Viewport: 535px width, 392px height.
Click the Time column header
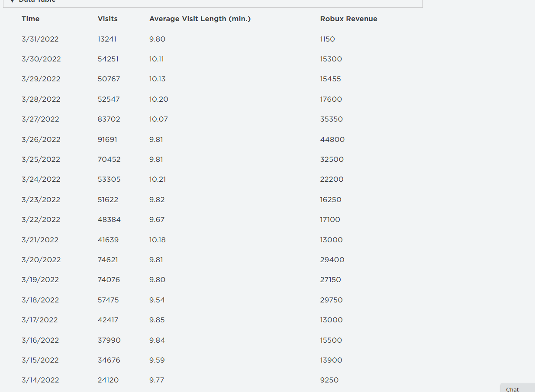pos(30,19)
